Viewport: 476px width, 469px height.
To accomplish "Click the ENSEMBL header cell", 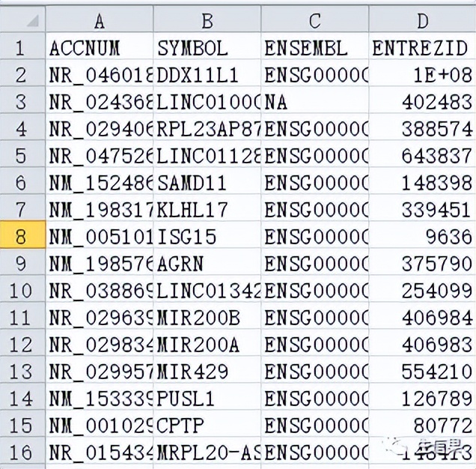I will coord(315,46).
